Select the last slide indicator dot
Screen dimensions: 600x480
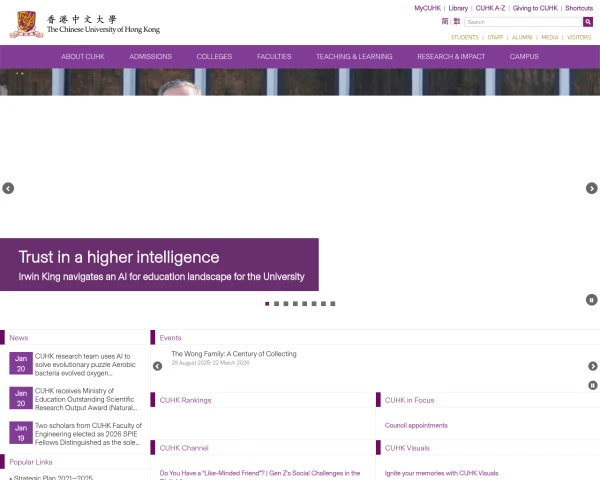pyautogui.click(x=333, y=303)
